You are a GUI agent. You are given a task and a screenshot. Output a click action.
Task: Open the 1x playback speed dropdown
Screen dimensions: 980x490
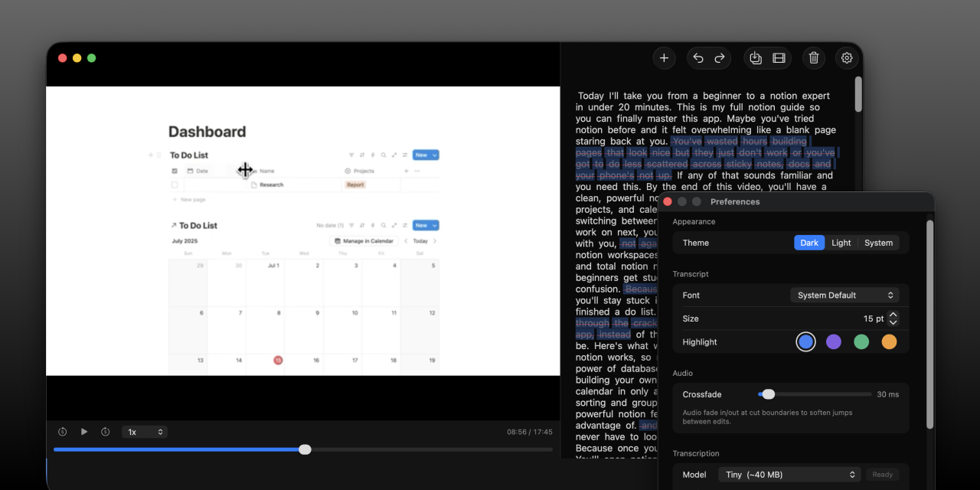tap(145, 432)
